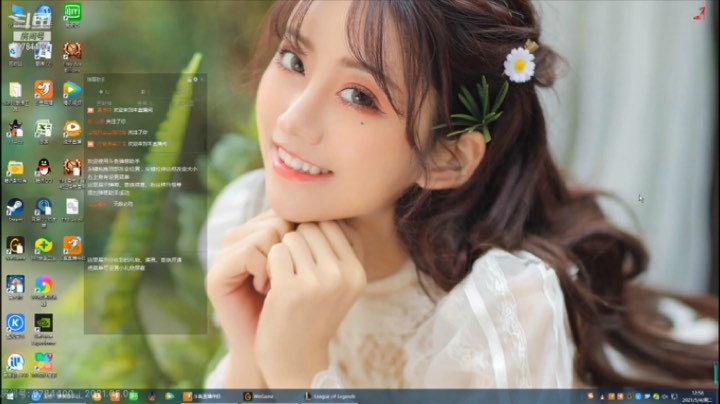Open the cartoon game shortcut in fourth row

click(x=15, y=132)
